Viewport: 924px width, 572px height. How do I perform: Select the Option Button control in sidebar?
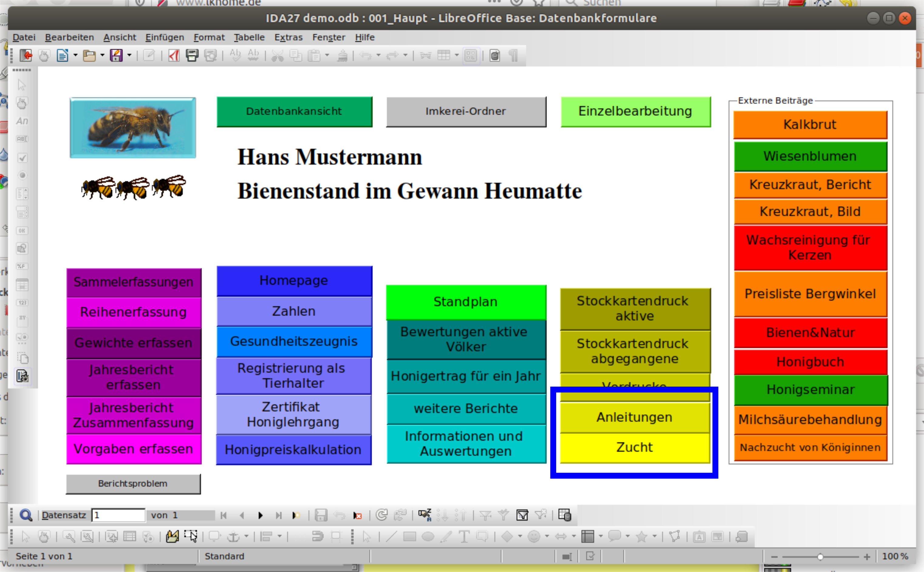[x=22, y=175]
